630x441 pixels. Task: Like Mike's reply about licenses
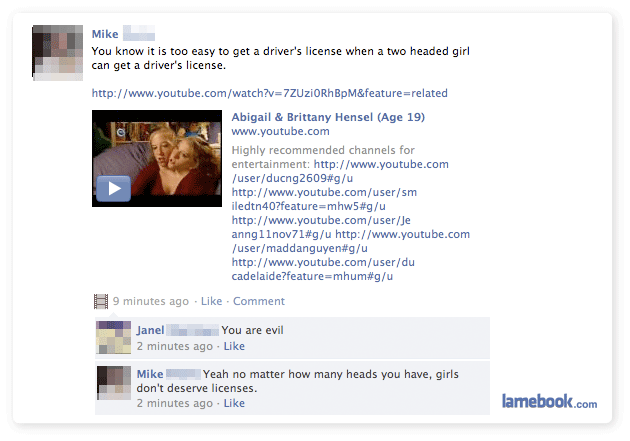click(234, 403)
